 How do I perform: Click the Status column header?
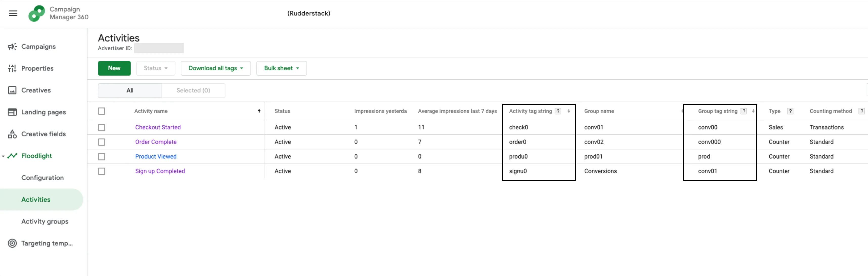(282, 111)
